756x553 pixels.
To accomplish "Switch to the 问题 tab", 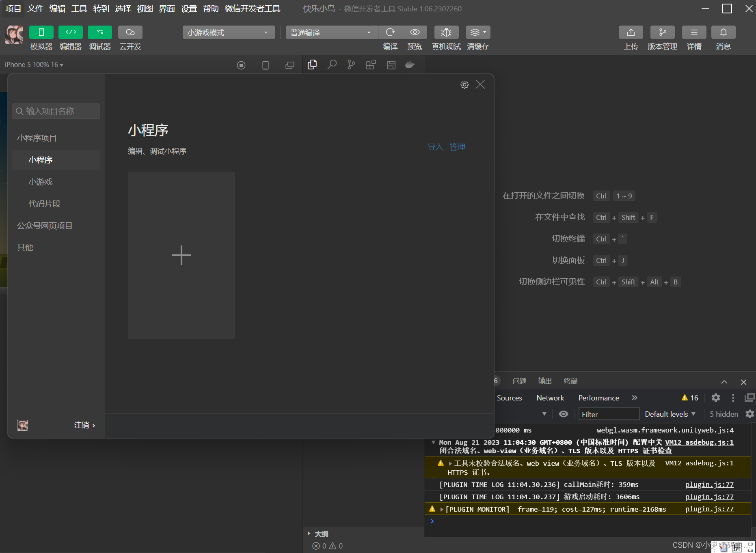I will pyautogui.click(x=519, y=381).
